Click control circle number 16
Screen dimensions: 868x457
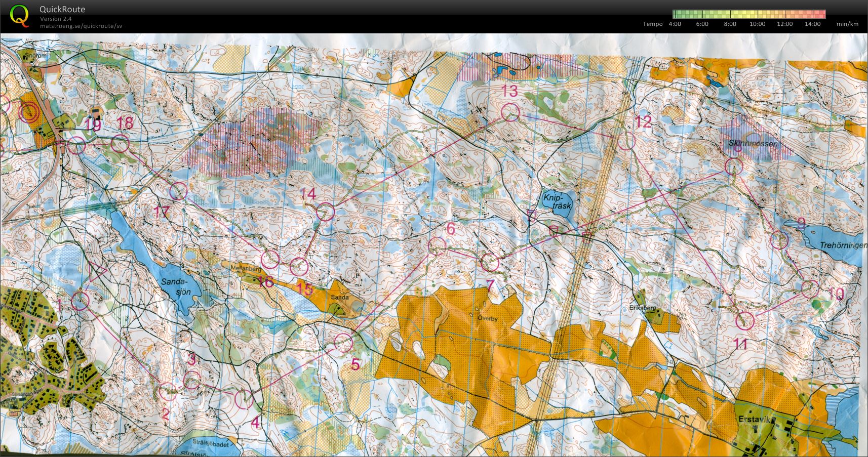pyautogui.click(x=270, y=260)
